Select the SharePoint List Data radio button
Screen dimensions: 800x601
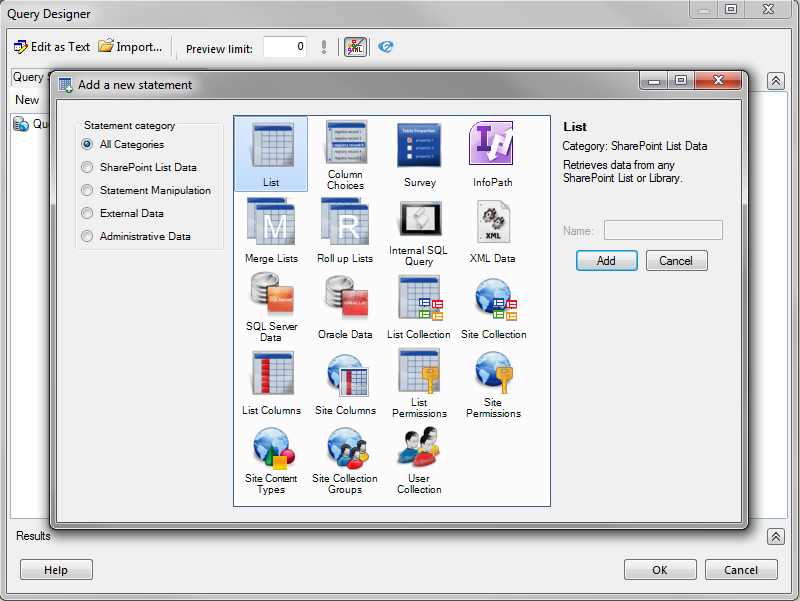click(x=88, y=168)
